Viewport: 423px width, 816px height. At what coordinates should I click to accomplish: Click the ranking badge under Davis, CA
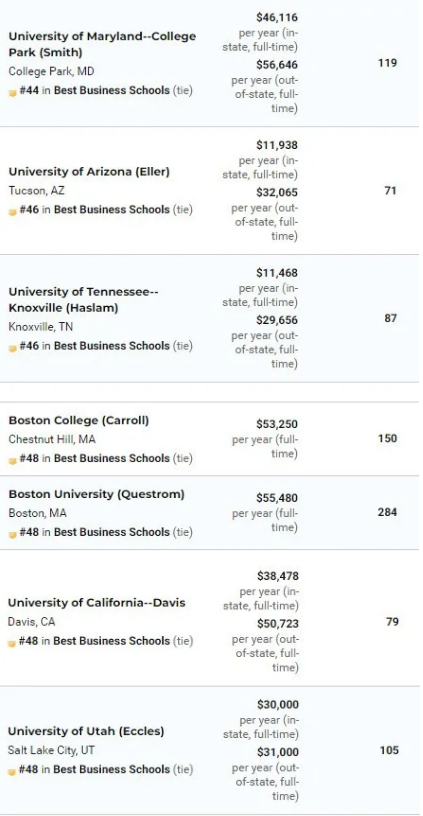(x=12, y=643)
